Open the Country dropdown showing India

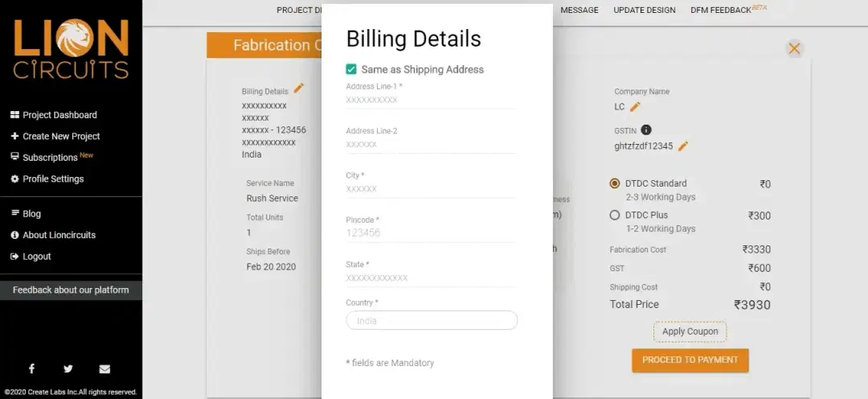click(432, 320)
